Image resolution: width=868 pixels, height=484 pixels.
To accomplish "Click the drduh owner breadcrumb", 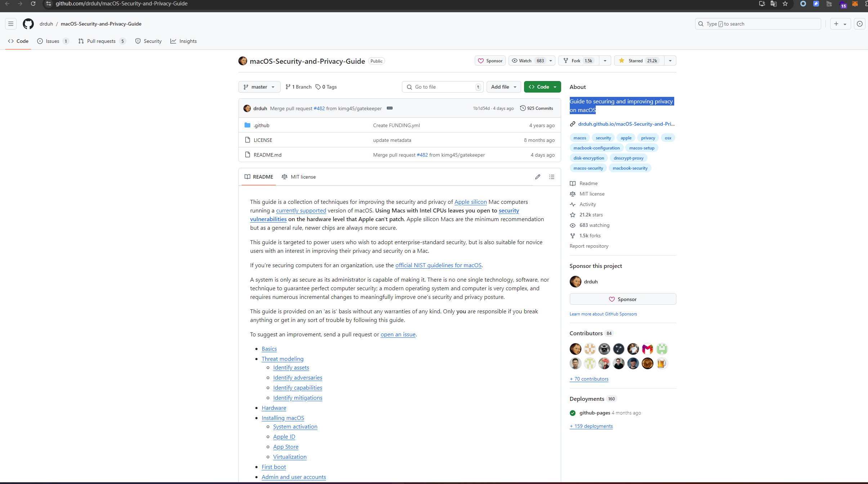I will [x=46, y=24].
